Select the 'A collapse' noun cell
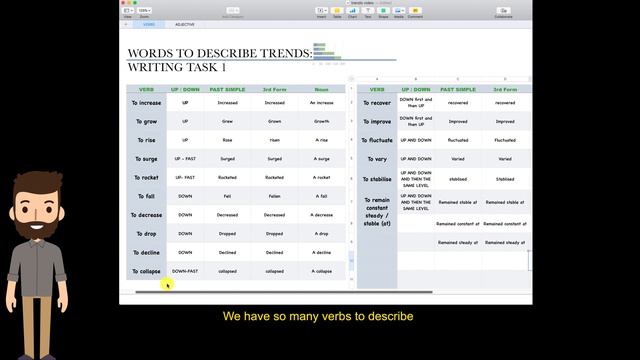 322,271
